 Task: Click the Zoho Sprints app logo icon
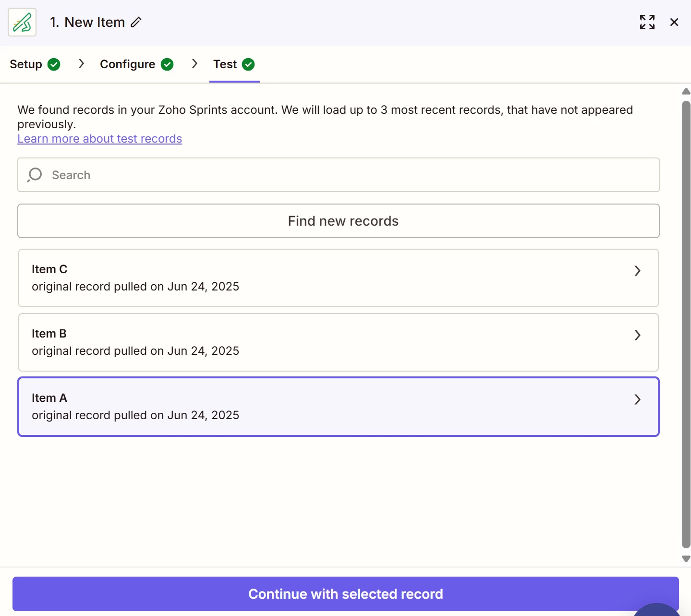point(22,22)
